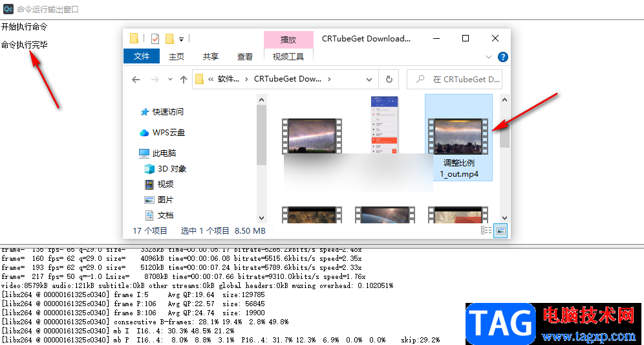Expand the chevron after CRTubeGet Dow... breadcrumb
The height and width of the screenshot is (345, 644).
click(x=329, y=80)
